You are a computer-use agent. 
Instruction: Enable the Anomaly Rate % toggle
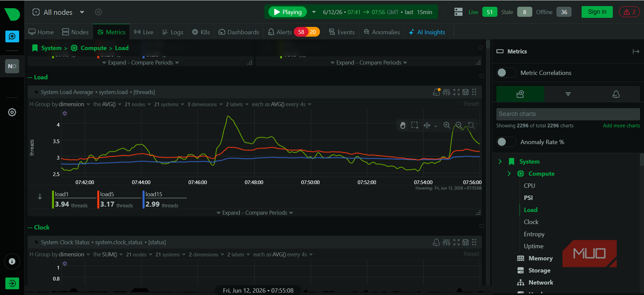coord(506,142)
